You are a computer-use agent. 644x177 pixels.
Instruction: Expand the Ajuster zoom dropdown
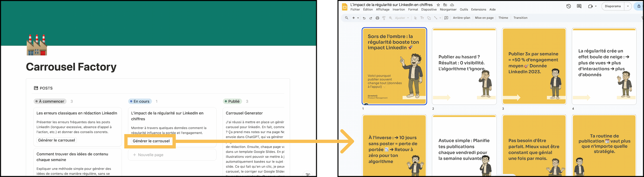[x=408, y=18]
